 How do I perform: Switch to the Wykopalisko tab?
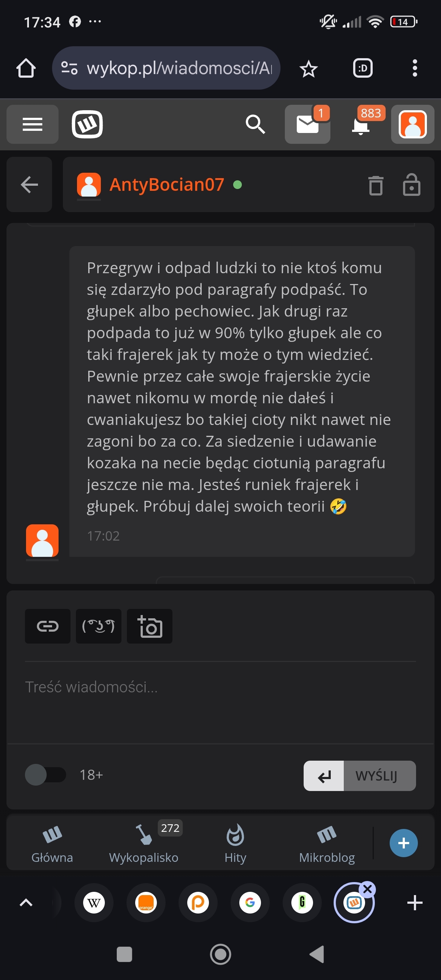point(144,843)
